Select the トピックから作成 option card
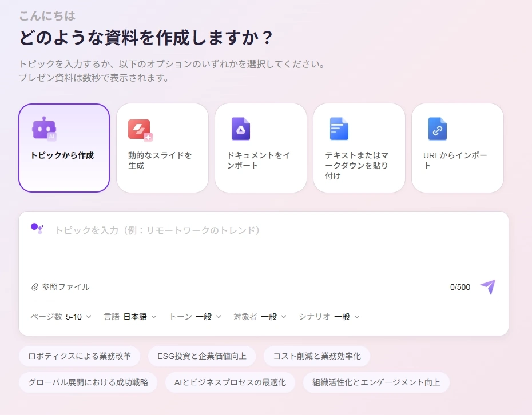This screenshot has height=415, width=532. [64, 148]
